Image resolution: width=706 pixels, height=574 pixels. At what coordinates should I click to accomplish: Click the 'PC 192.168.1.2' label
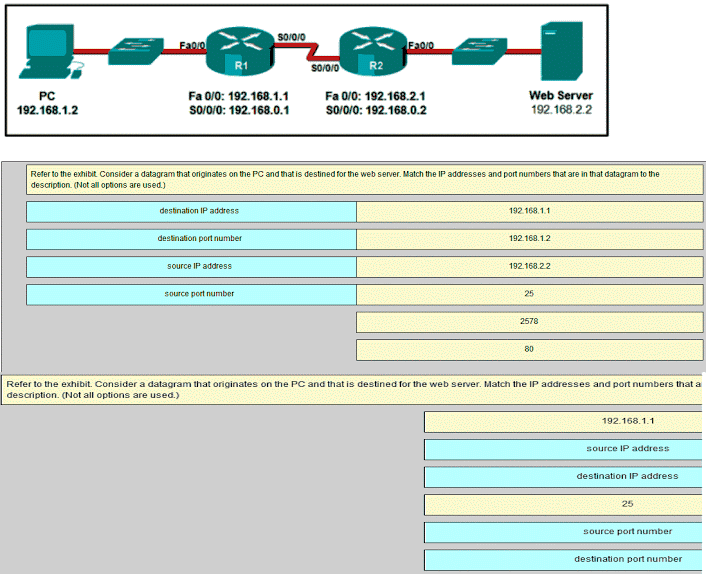47,103
